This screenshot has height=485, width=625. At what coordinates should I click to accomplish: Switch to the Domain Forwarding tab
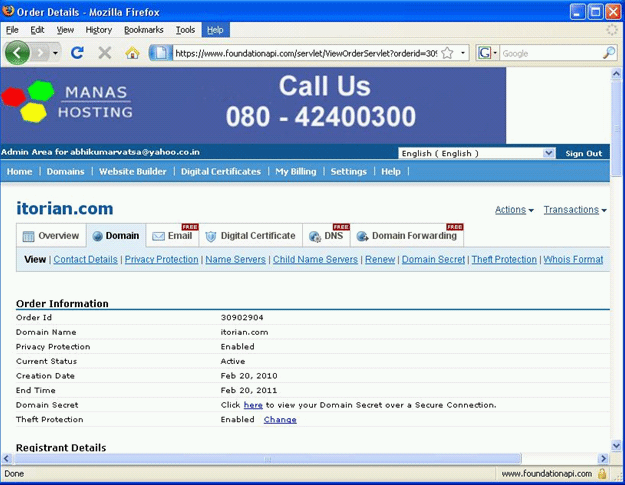407,236
